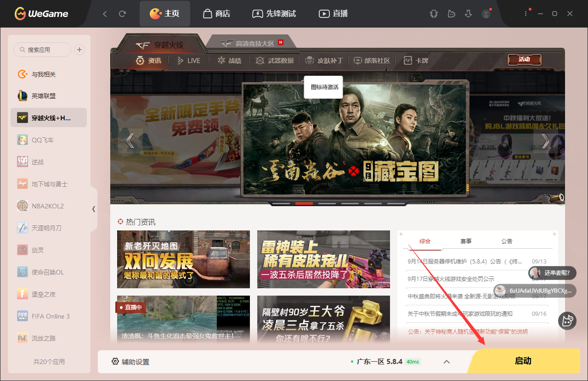Open the 直播 live tab
The width and height of the screenshot is (588, 381).
pyautogui.click(x=333, y=14)
